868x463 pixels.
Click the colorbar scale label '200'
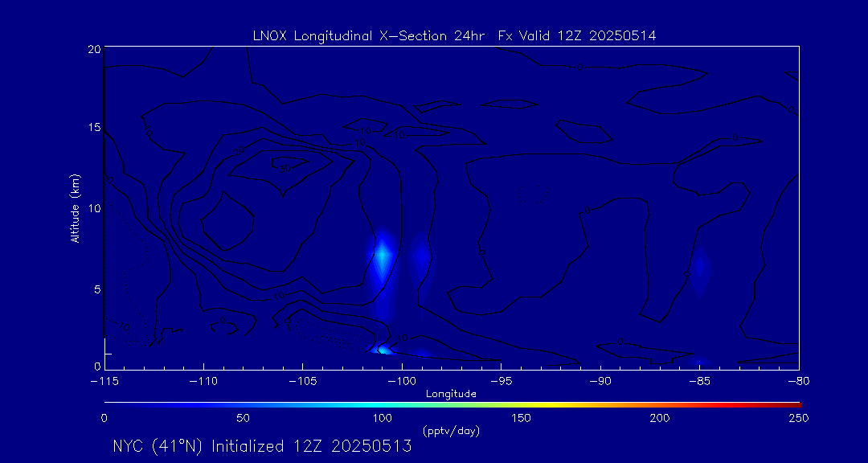(x=661, y=418)
